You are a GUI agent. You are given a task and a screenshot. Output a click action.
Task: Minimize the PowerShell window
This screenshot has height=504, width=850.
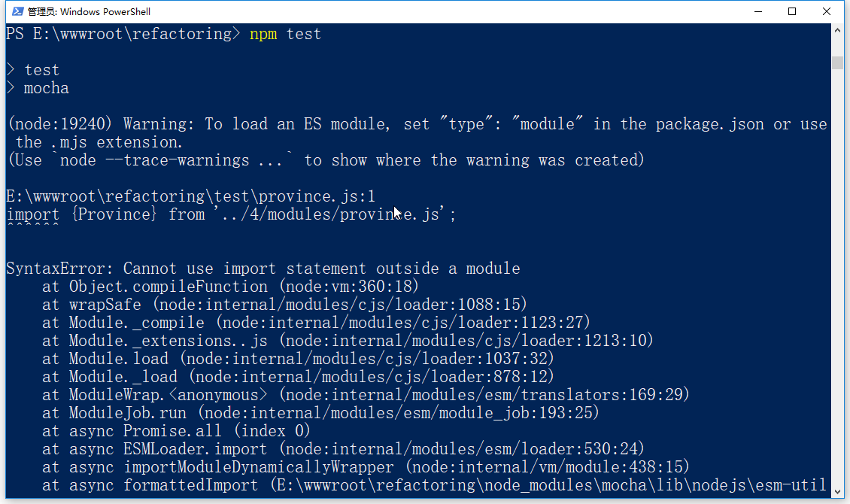[x=757, y=11]
